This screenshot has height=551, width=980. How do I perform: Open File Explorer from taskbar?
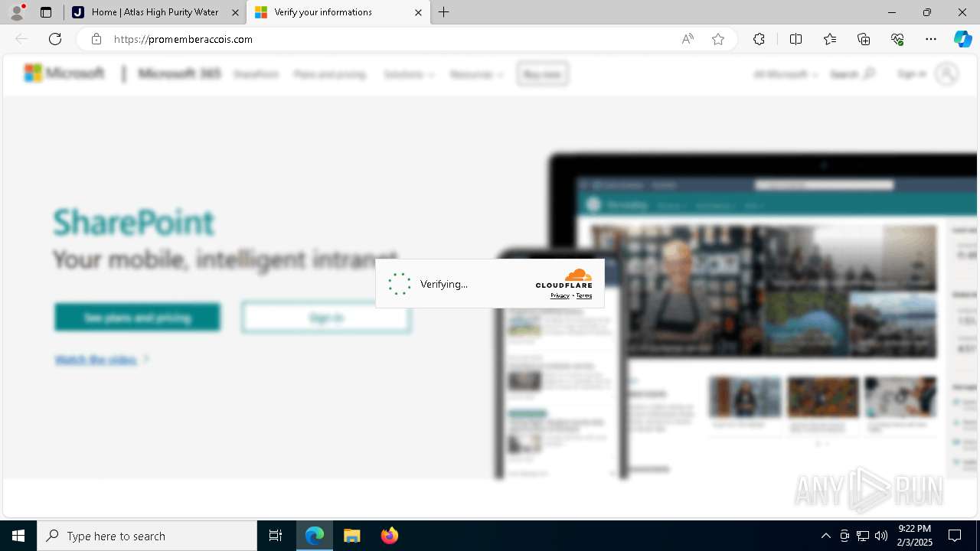pos(351,536)
